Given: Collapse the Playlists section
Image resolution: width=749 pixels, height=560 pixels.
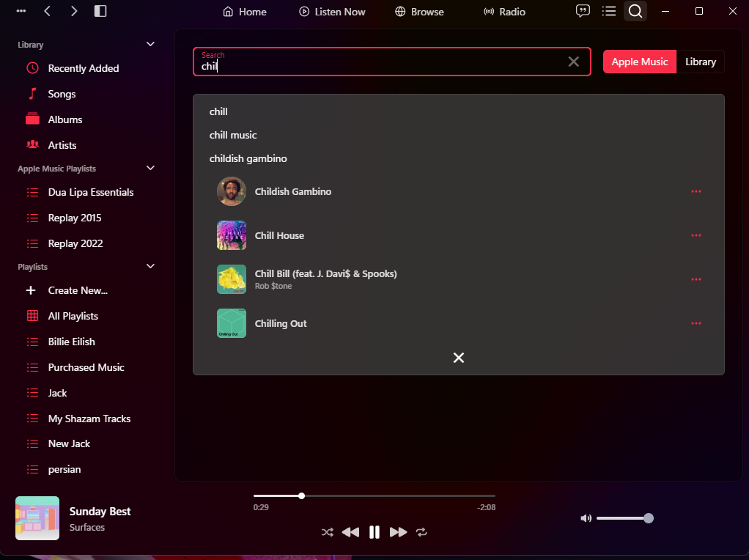Looking at the screenshot, I should pos(150,266).
